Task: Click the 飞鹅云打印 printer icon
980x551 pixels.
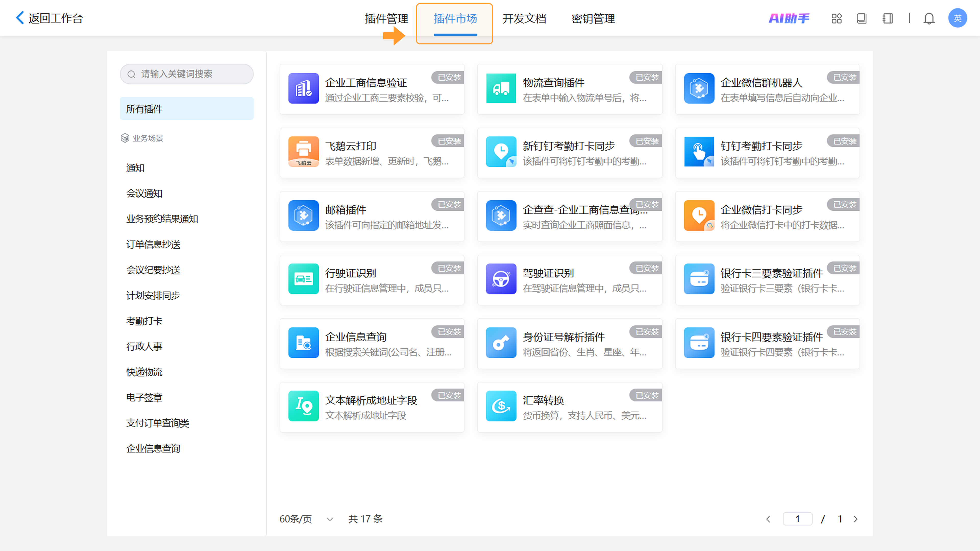Action: (303, 151)
